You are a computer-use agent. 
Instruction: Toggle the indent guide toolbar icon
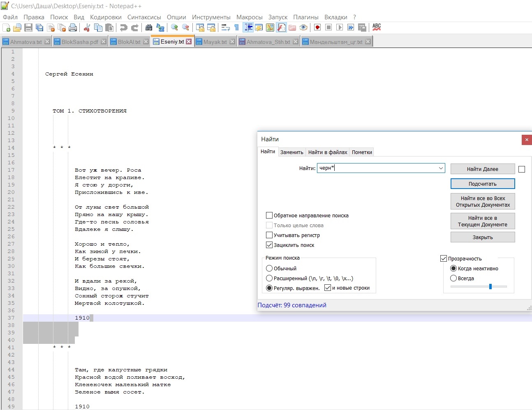click(x=248, y=28)
